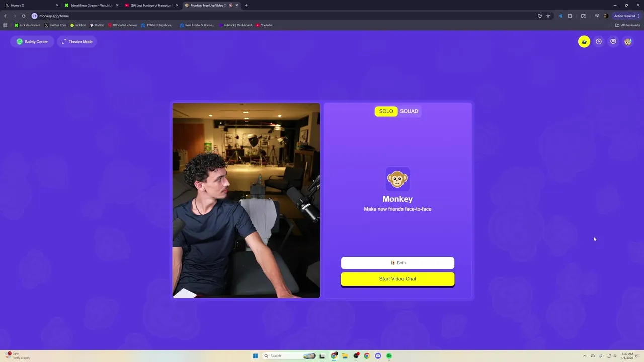Open Spotify from the taskbar
The image size is (644, 362).
389,356
